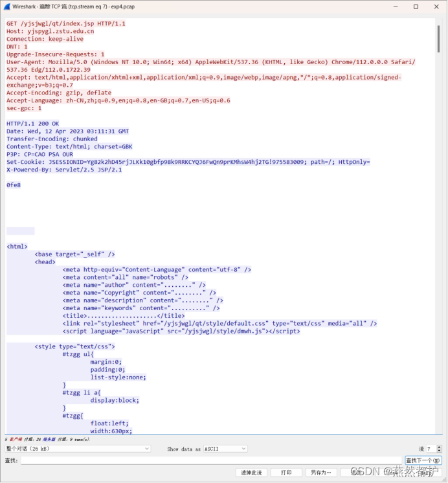Screen dimensions: 448x483
Task: Click the display:block; CSS line
Action: pyautogui.click(x=115, y=400)
